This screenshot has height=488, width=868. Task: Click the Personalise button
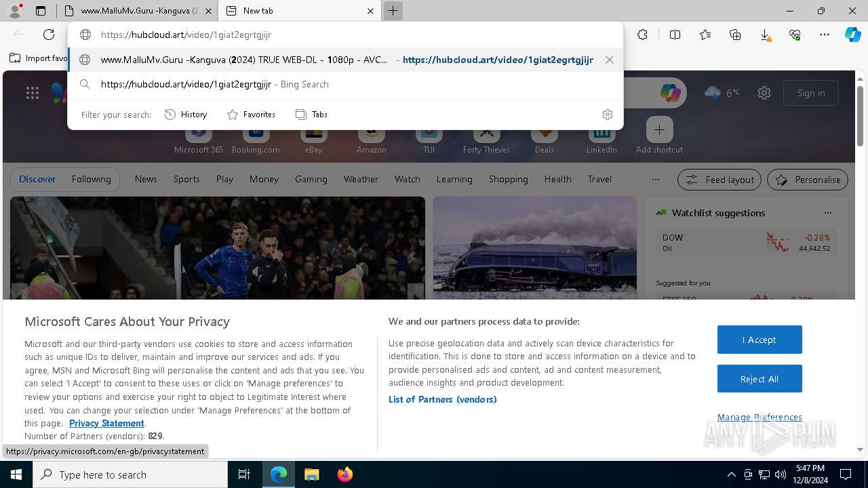coord(808,180)
